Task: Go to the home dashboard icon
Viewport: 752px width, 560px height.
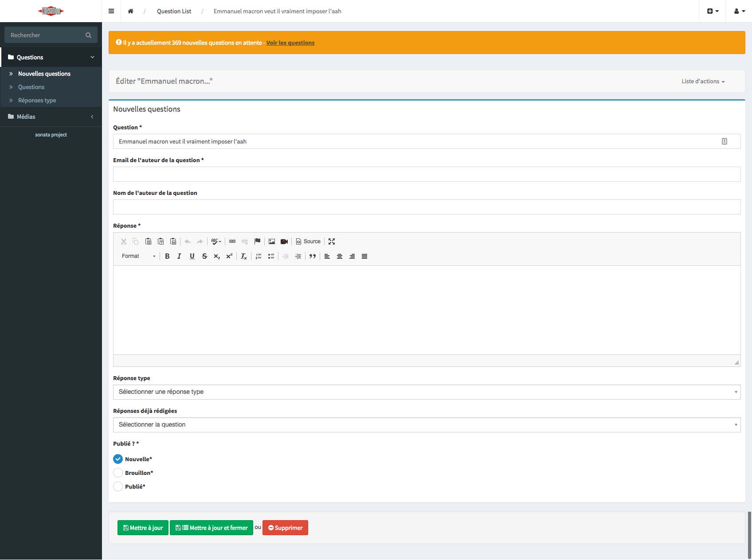Action: click(x=131, y=11)
